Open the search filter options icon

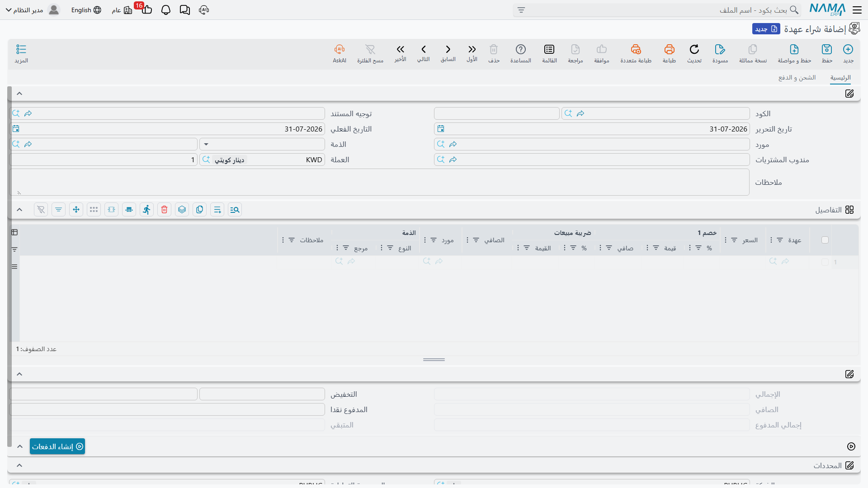[521, 10]
